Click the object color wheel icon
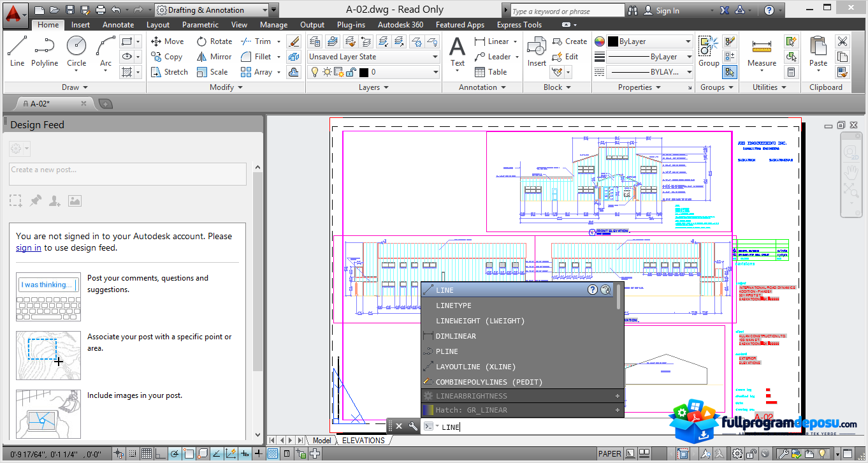868x463 pixels. click(600, 41)
